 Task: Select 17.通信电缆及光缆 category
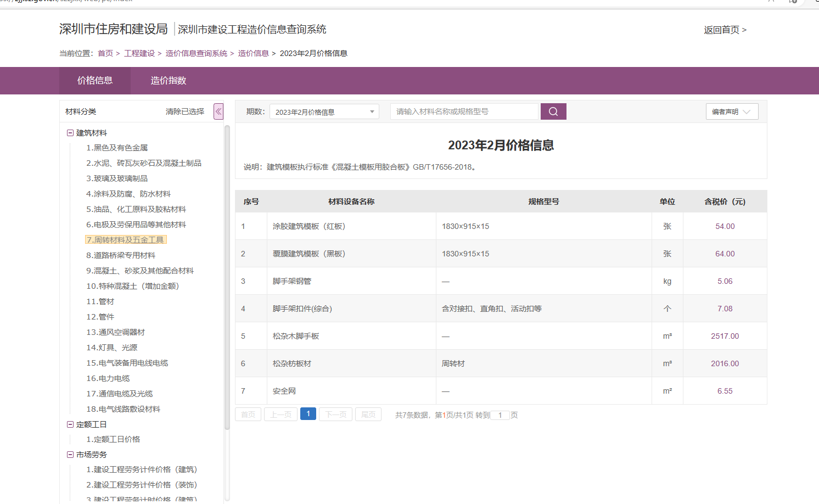[x=120, y=394]
